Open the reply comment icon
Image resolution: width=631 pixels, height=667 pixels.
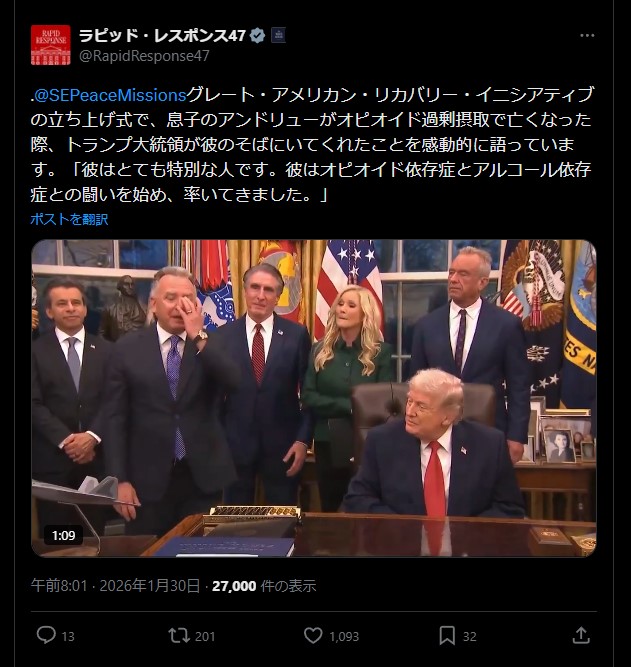(x=46, y=635)
